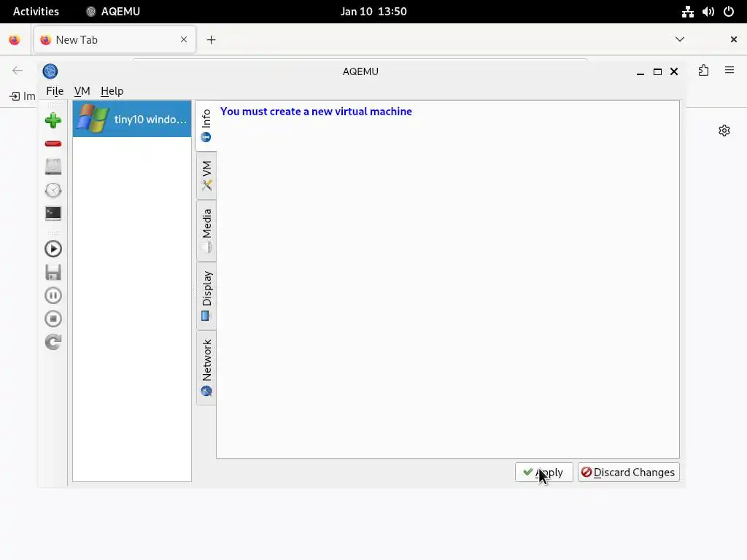Open the Firefox hamburger menu
The image size is (747, 560).
pyautogui.click(x=729, y=70)
